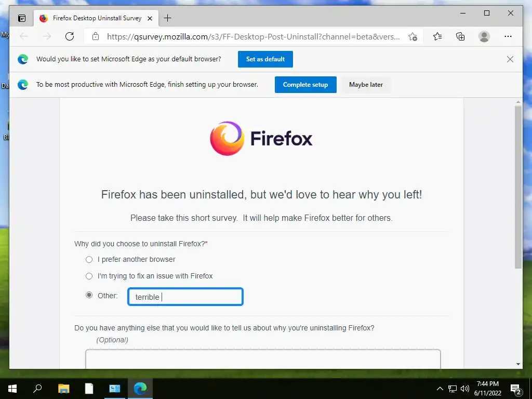
Task: Open a new tab with plus icon
Action: [168, 18]
